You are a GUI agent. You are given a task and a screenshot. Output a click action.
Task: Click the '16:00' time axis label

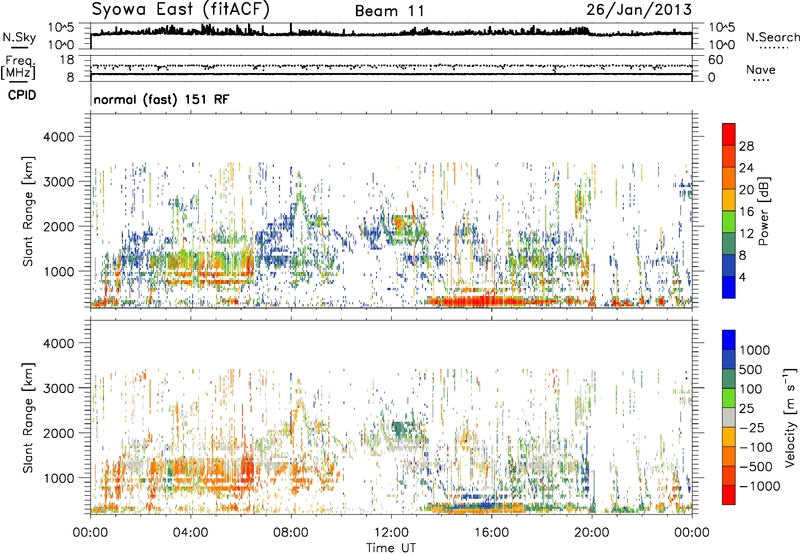(491, 533)
